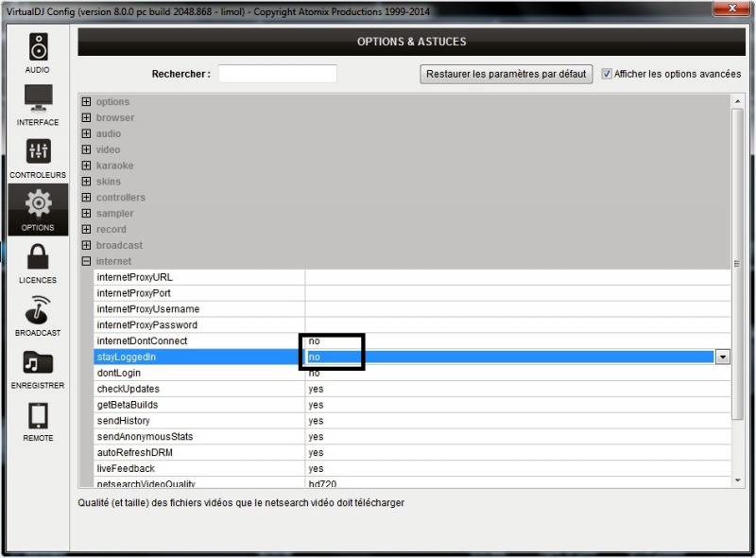The image size is (756, 558).
Task: Select the internetProxyPort row
Action: pyautogui.click(x=412, y=293)
